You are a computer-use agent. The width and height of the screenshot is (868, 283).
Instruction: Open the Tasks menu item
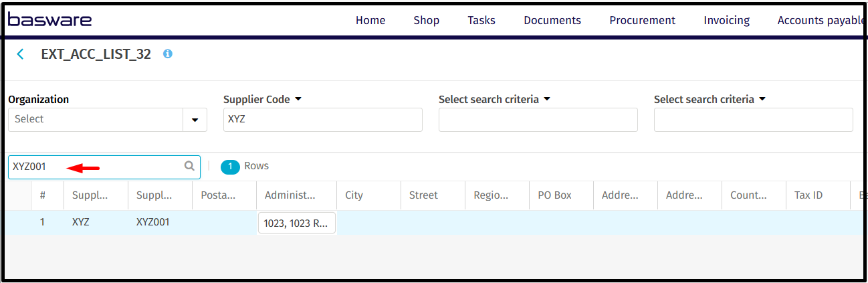[x=481, y=20]
